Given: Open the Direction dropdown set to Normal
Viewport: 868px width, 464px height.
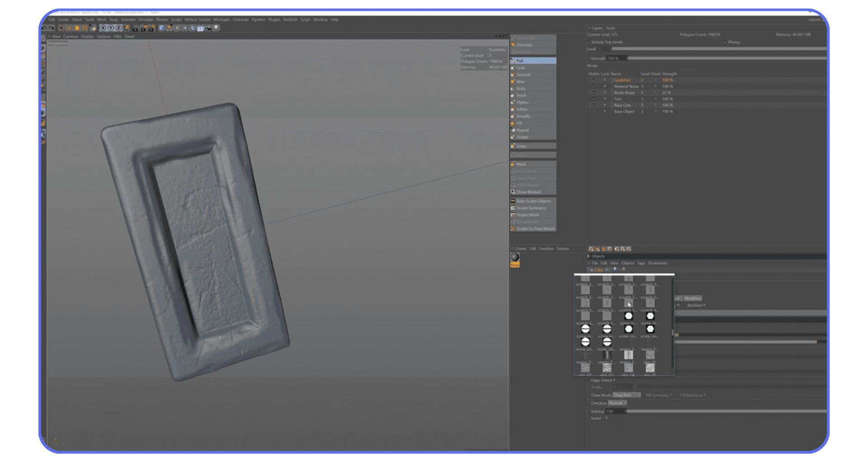Looking at the screenshot, I should 618,402.
